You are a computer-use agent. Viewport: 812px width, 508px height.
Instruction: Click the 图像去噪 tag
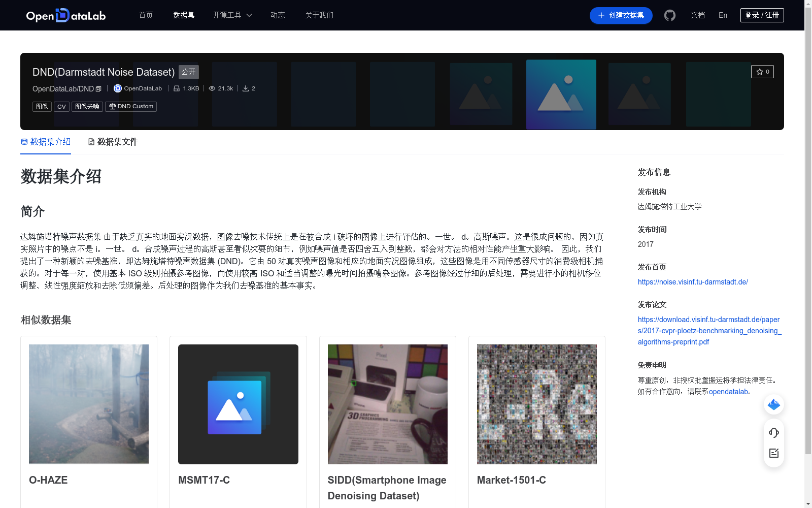coord(87,107)
